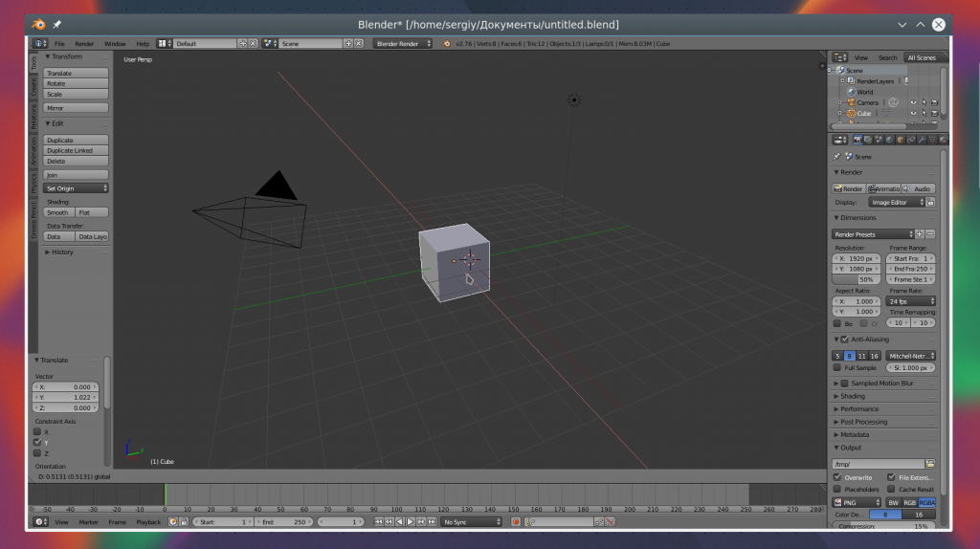980x549 pixels.
Task: Open the output folder browser icon
Action: [x=929, y=464]
